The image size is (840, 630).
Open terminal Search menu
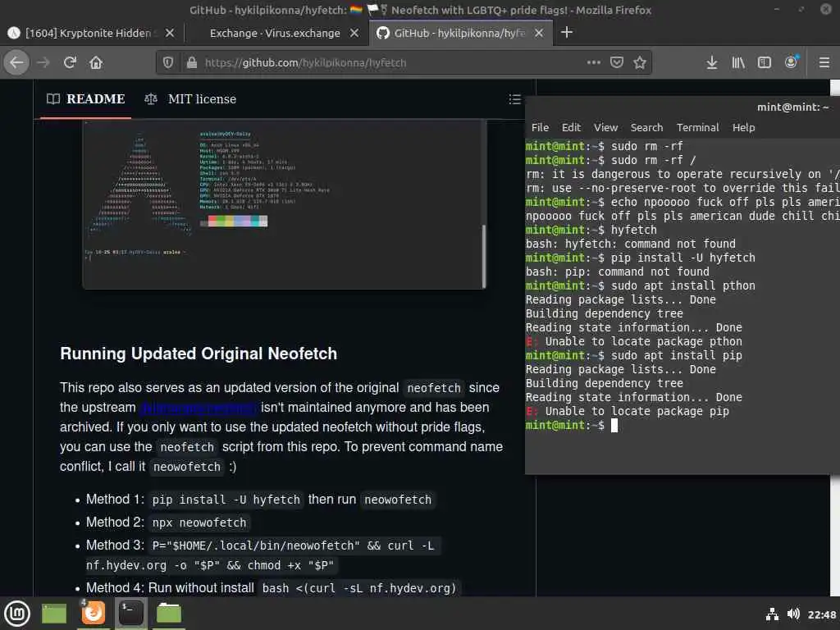(x=646, y=127)
